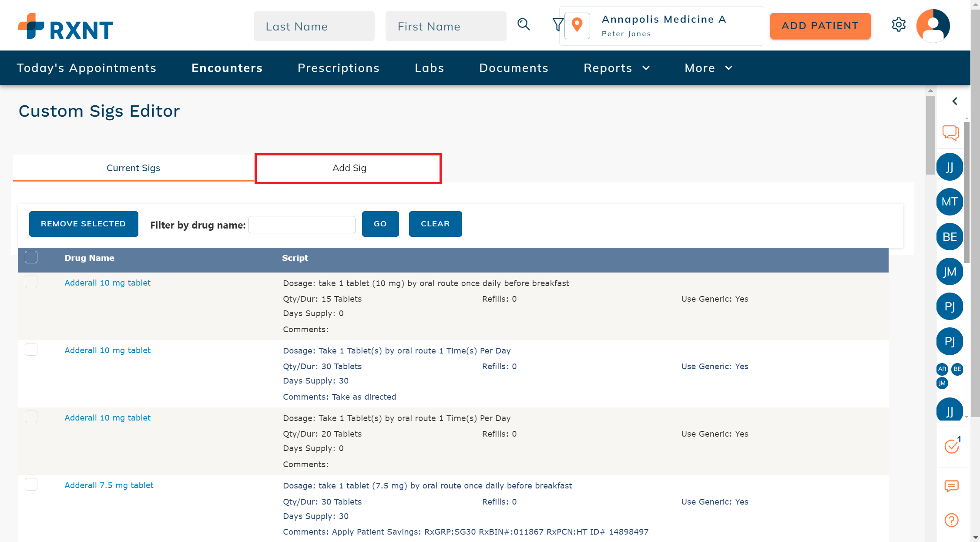Image resolution: width=980 pixels, height=542 pixels.
Task: Open the user profile avatar
Action: point(933,26)
